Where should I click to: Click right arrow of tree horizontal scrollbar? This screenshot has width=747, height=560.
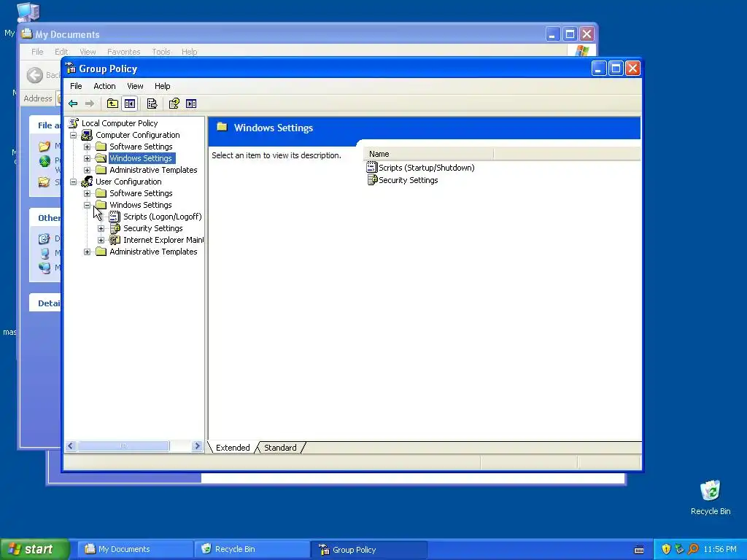(x=197, y=446)
